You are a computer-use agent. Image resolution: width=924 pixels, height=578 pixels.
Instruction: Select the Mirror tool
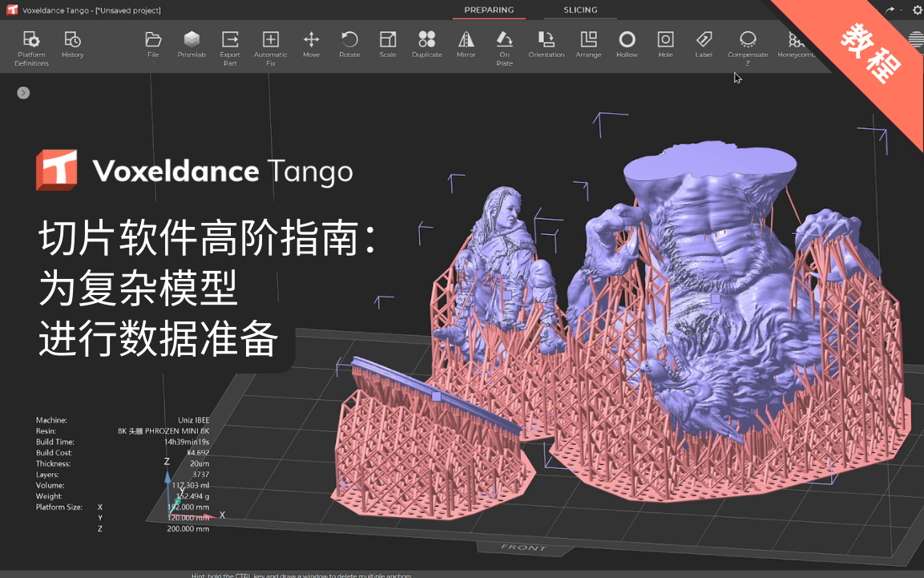point(466,45)
